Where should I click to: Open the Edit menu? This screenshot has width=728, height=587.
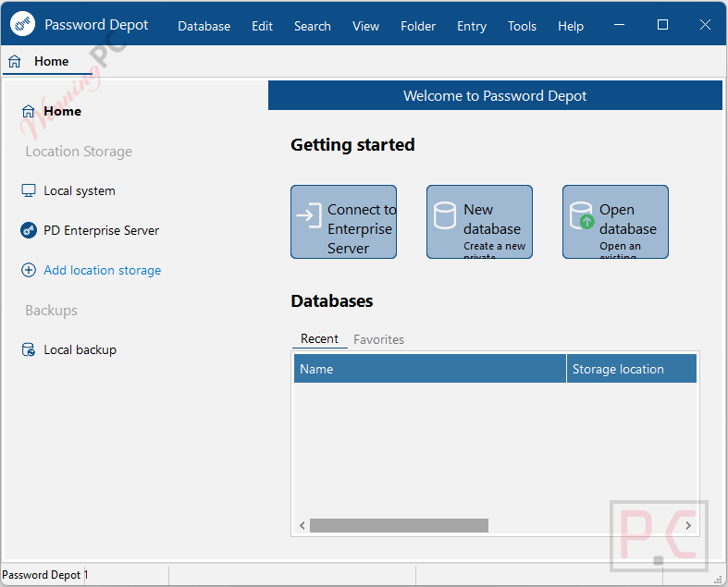pyautogui.click(x=262, y=26)
